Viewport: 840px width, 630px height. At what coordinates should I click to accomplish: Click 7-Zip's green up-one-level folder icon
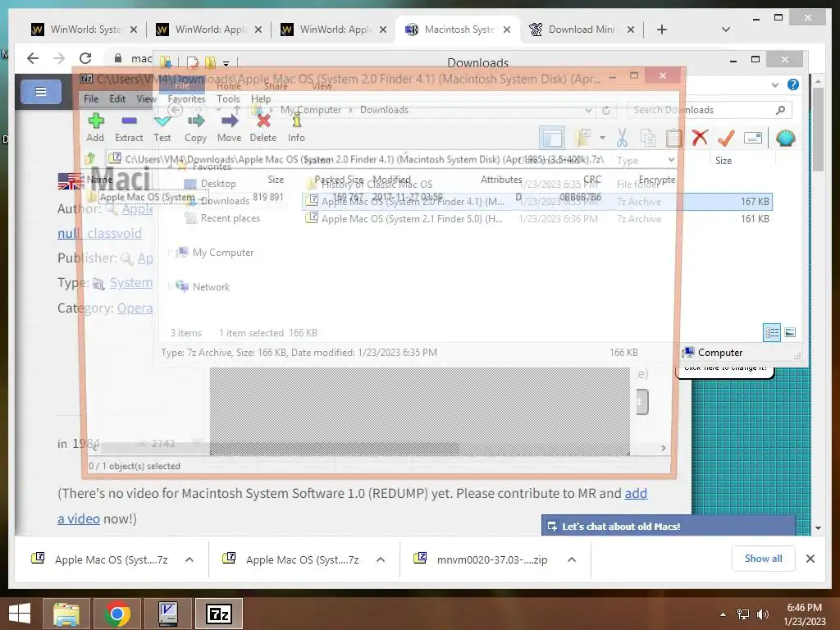[90, 158]
